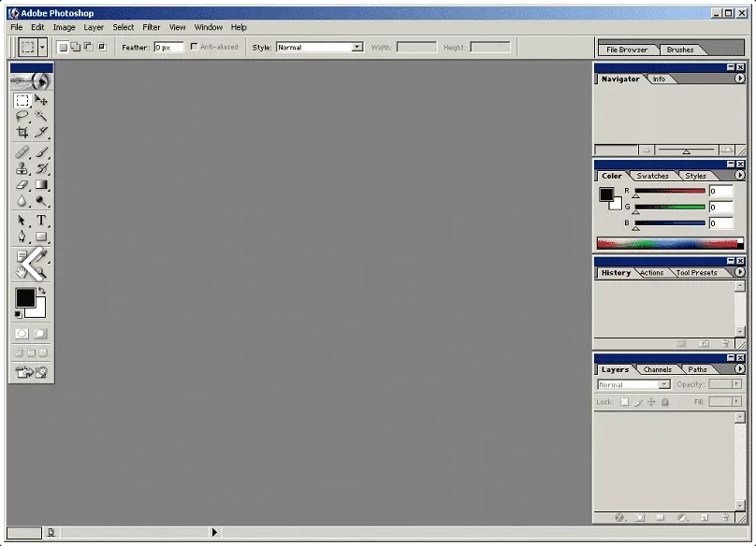756x546 pixels.
Task: Toggle lock image pixels brush icon
Action: pos(638,402)
